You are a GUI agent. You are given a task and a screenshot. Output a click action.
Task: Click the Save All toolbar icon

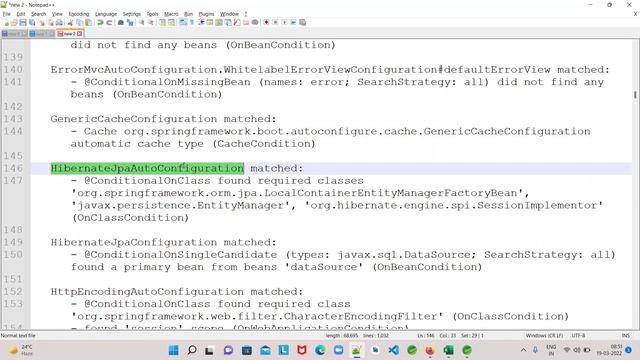32,22
